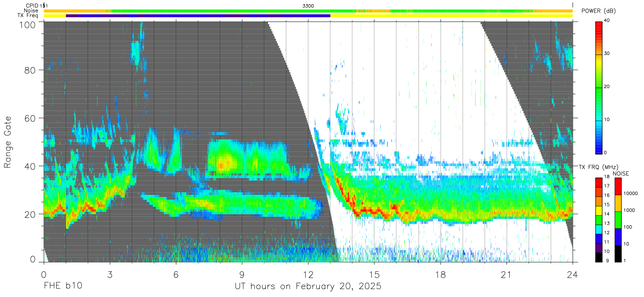Click 'UT hours on February 20, 2025' title
The width and height of the screenshot is (644, 297).
pos(308,287)
